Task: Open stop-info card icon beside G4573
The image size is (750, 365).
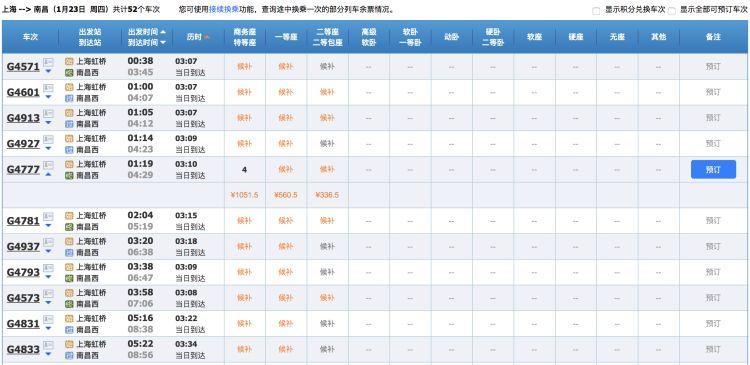Action: 48,294
